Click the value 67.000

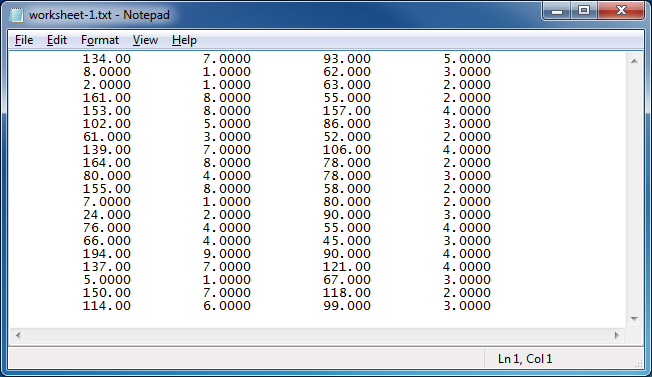[347, 279]
